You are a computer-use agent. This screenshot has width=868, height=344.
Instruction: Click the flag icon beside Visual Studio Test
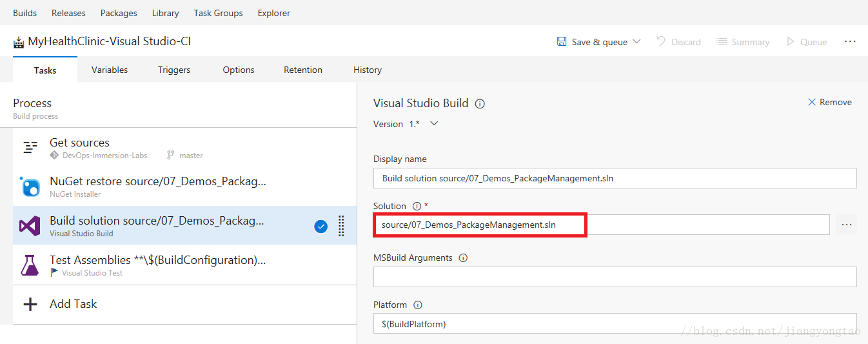tap(54, 272)
